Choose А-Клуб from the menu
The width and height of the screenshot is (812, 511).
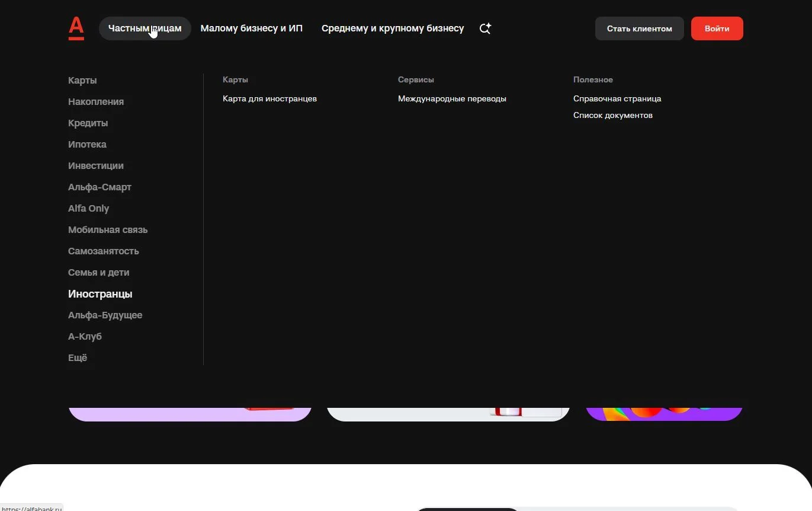(x=85, y=337)
